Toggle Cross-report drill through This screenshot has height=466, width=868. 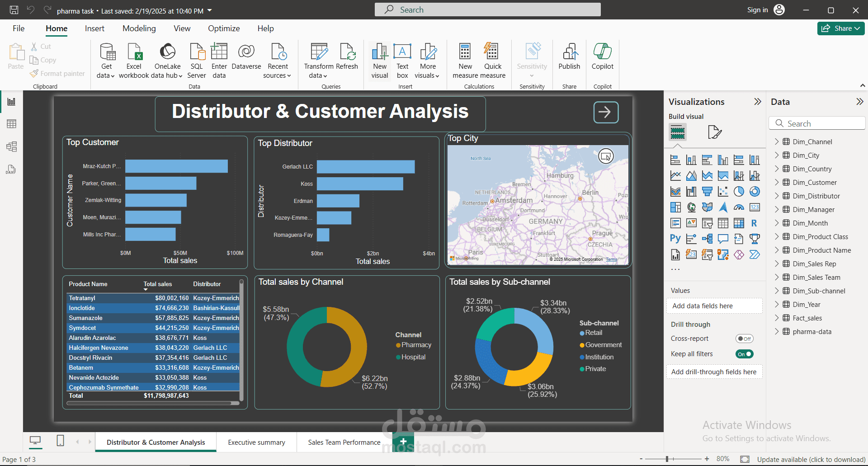tap(744, 339)
